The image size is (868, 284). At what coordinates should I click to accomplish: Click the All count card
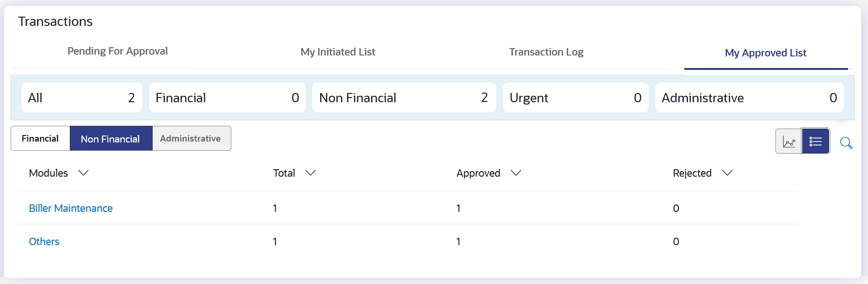[x=81, y=98]
